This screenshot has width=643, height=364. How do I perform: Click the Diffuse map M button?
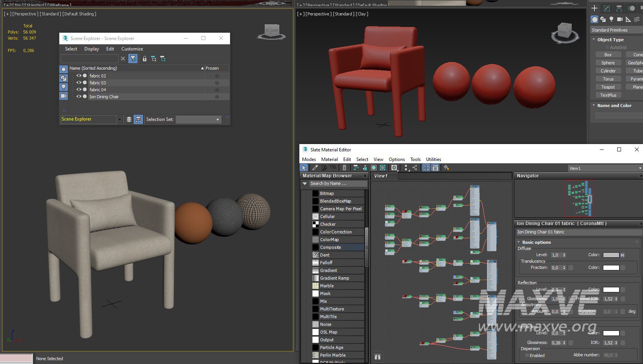622,255
